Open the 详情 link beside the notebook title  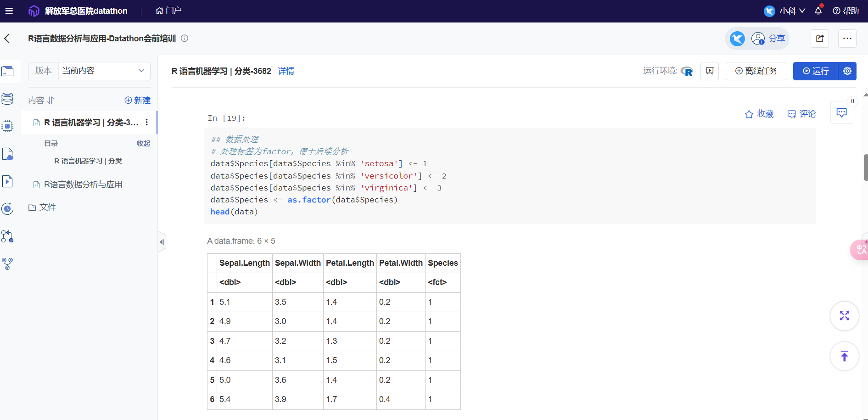pyautogui.click(x=286, y=71)
